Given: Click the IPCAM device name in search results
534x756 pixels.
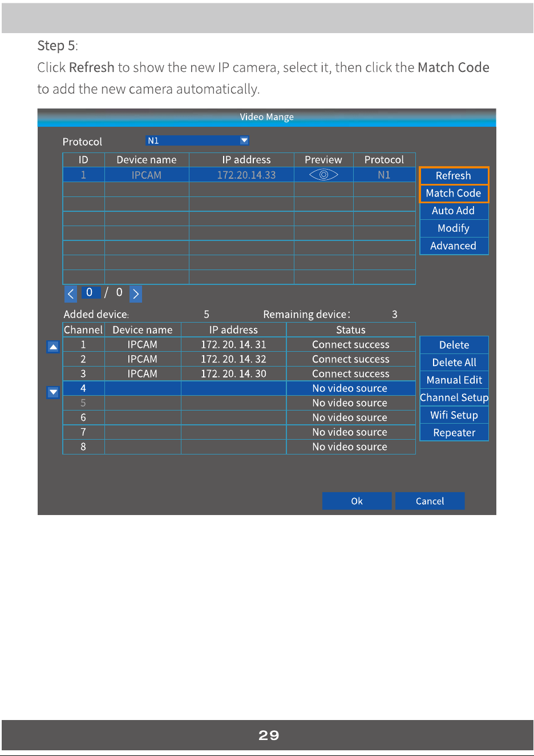Looking at the screenshot, I should point(147,175).
